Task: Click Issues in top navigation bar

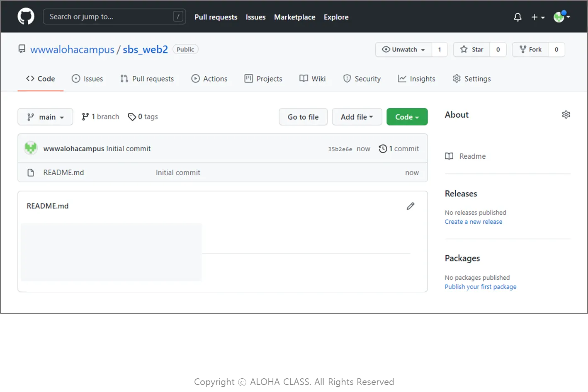Action: [x=255, y=17]
